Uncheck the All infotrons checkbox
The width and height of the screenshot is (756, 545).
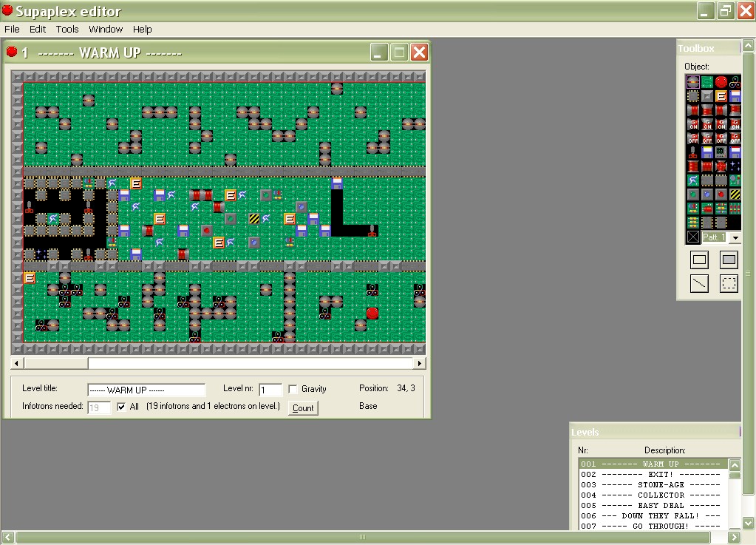121,407
